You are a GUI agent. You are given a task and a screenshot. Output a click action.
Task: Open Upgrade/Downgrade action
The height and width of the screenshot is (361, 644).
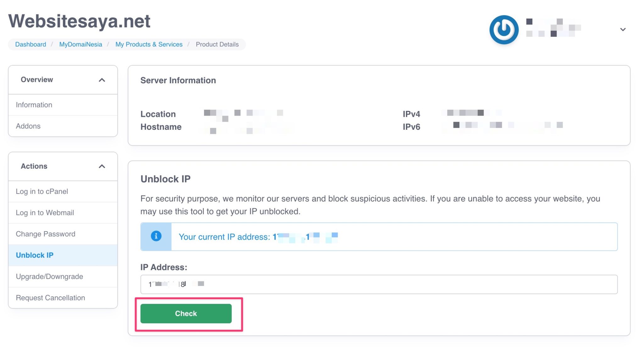tap(49, 276)
